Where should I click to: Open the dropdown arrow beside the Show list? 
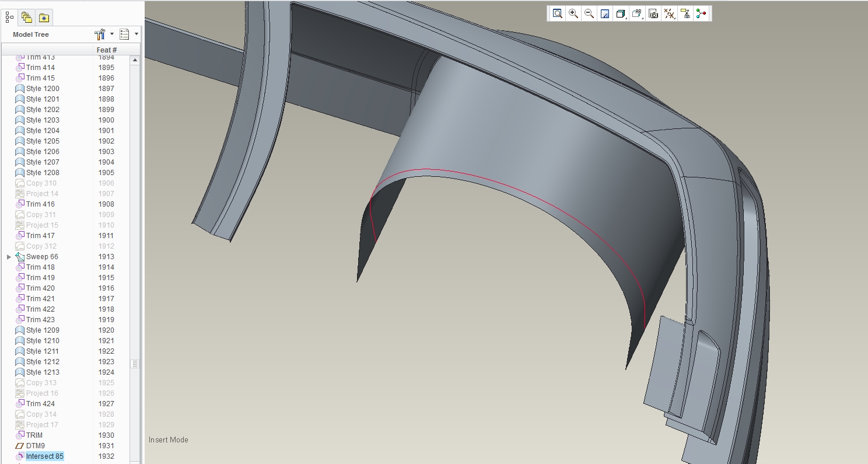(x=136, y=34)
